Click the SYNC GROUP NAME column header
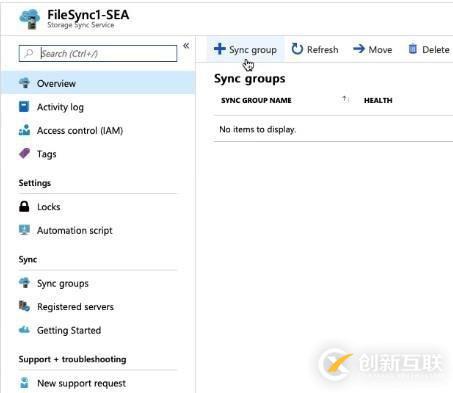Screen dimensions: 453x393 256,100
